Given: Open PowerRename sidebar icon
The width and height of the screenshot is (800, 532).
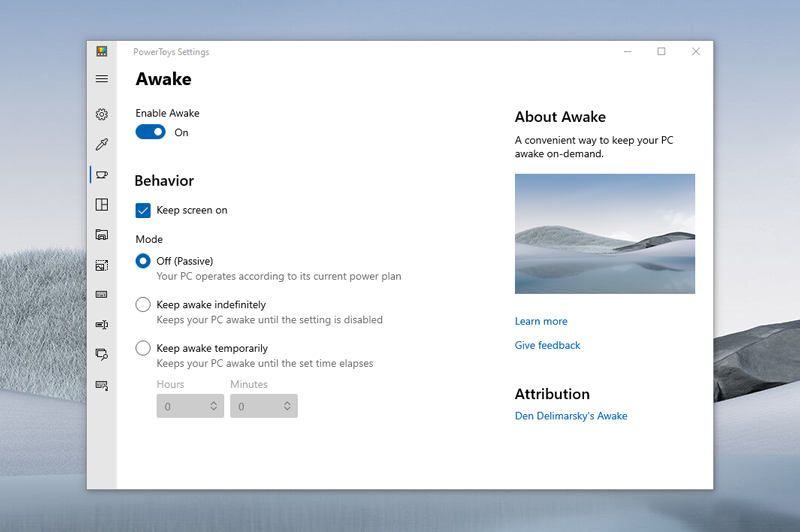Looking at the screenshot, I should (x=101, y=325).
